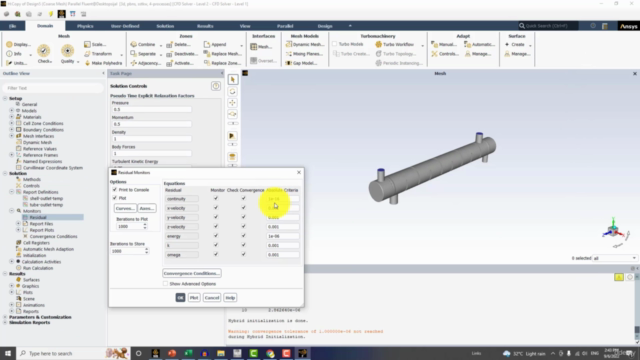Uncheck Monitor for continuity residual

216,198
